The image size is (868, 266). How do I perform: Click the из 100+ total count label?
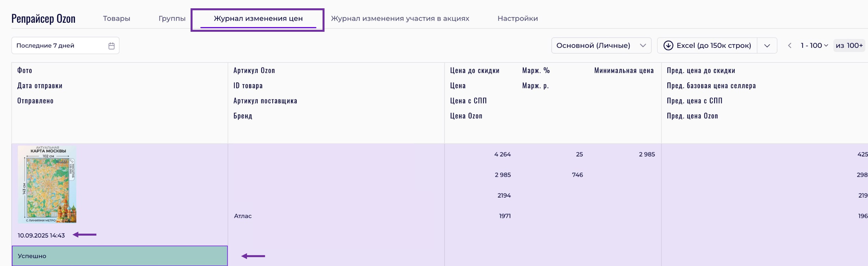pos(849,46)
